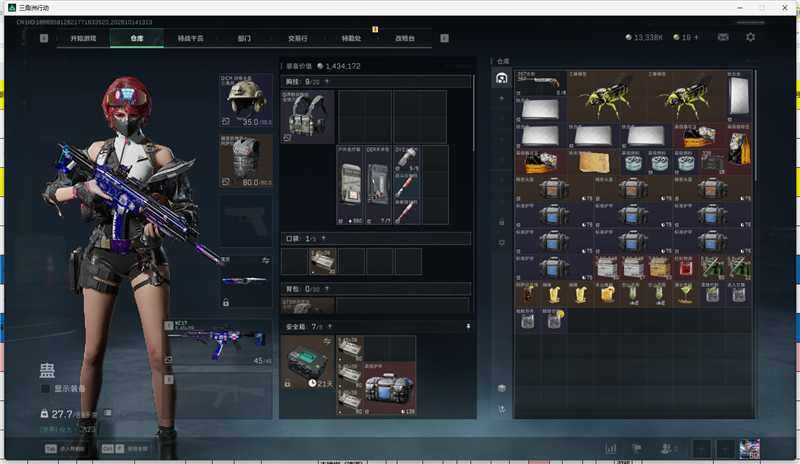Select the first yellow mechanical bee item in the stash
Screen dimensions: 800x464
[x=607, y=96]
